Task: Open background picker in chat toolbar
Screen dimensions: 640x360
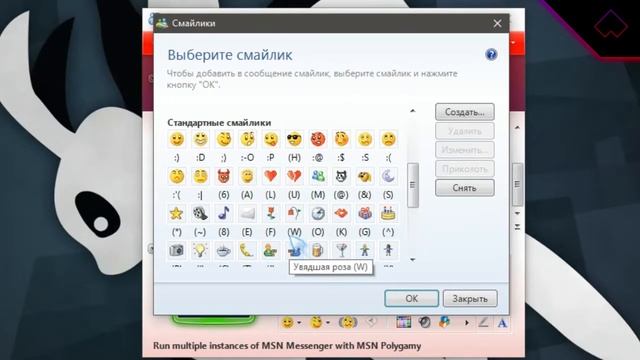Action: tap(404, 322)
